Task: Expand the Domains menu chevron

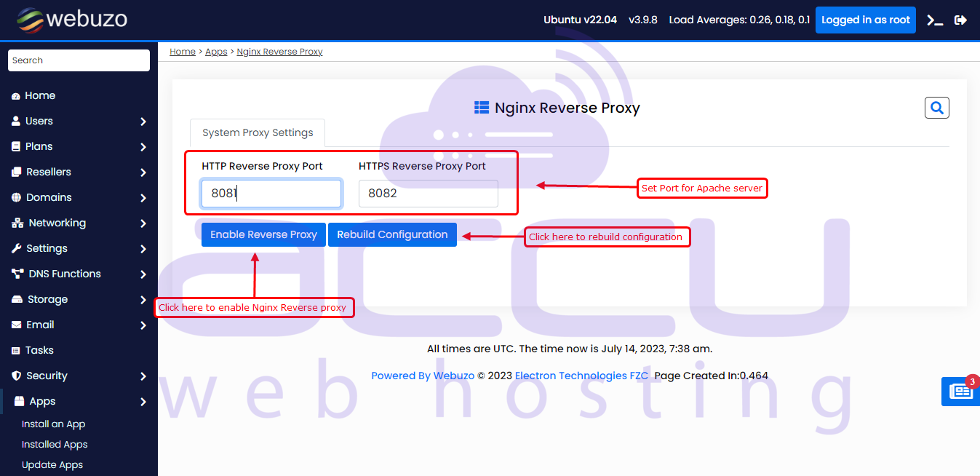Action: 143,198
